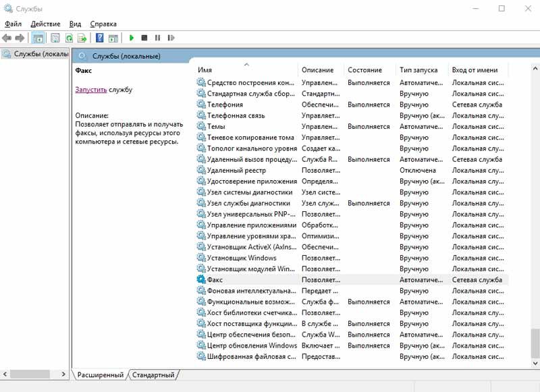Click gear icon of Телефонная связь

[x=201, y=115]
